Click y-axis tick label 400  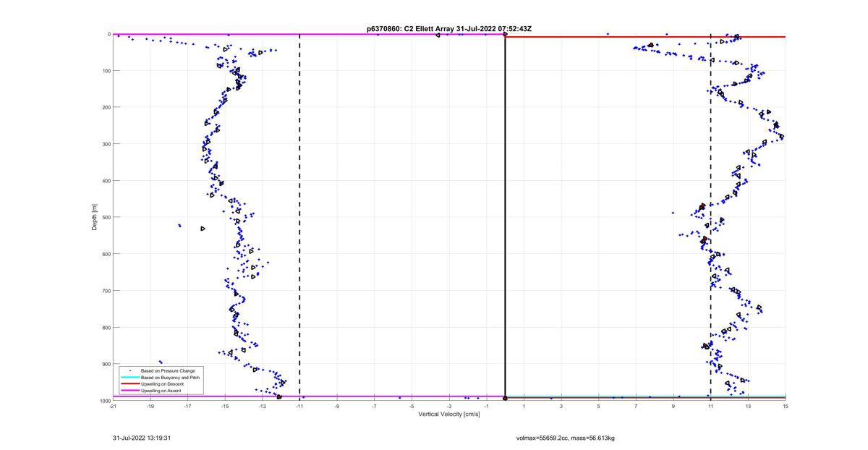click(106, 181)
